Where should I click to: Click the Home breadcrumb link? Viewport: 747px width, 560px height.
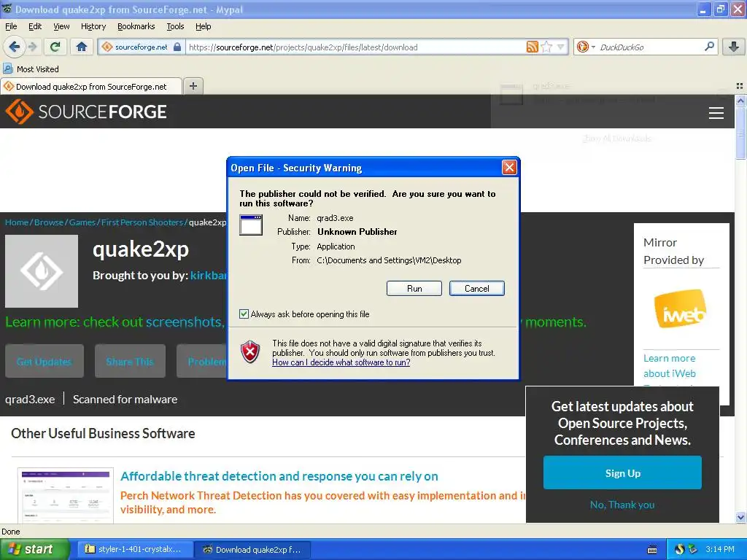[x=17, y=222]
